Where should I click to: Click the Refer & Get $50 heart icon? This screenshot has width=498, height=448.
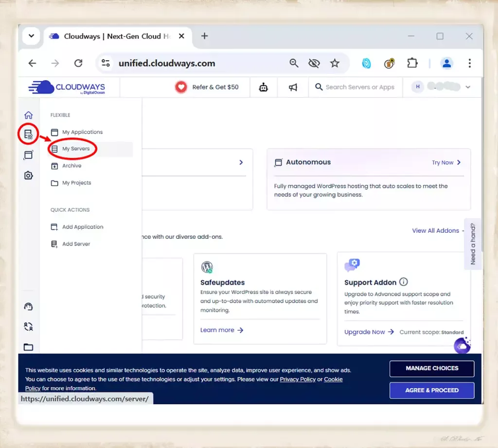pos(181,87)
